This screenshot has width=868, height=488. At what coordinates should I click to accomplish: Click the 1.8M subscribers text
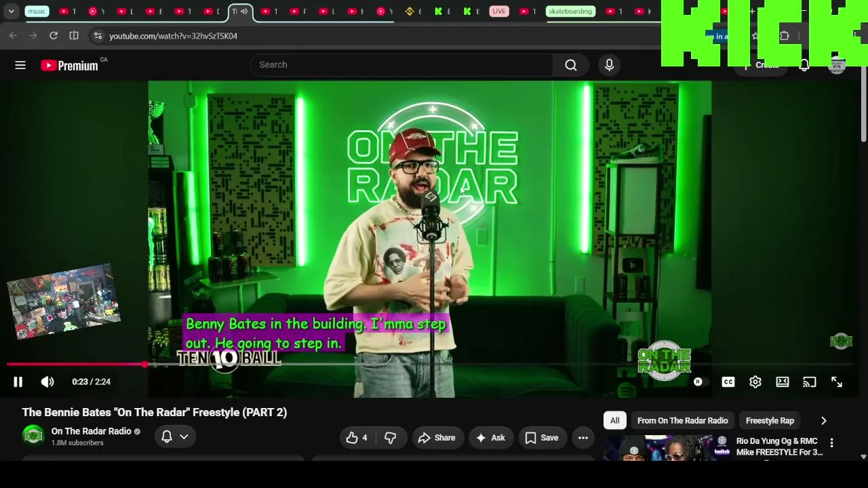(77, 443)
